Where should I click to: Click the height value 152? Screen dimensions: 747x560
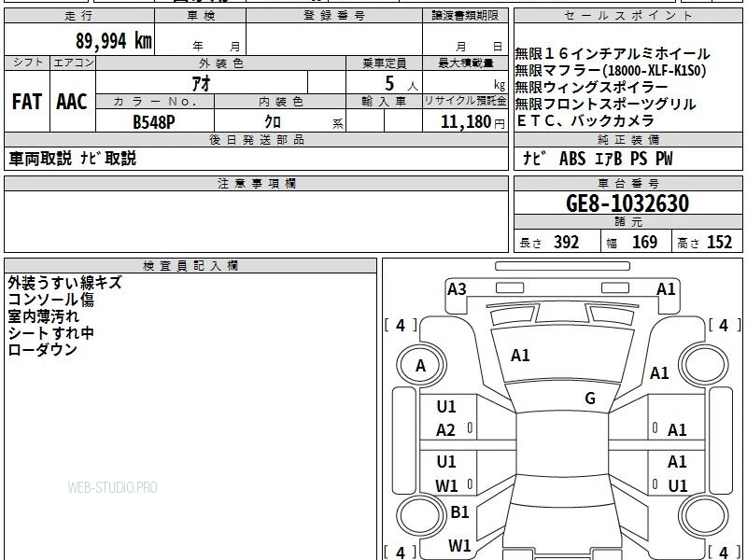point(719,243)
